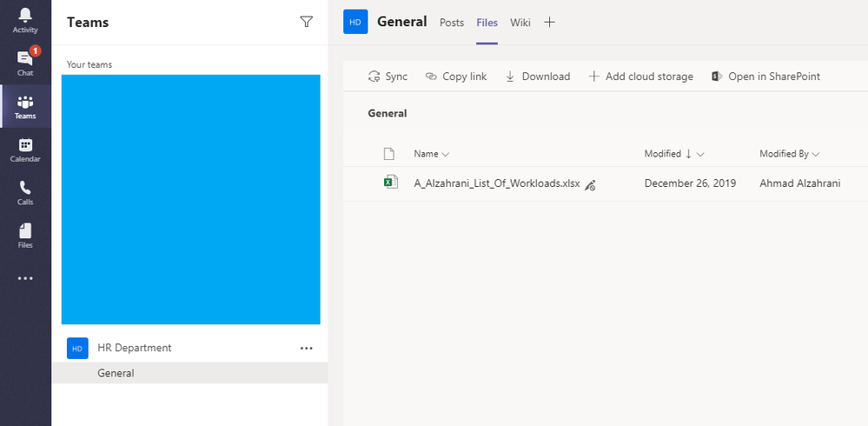Click the General channel title
868x426 pixels.
[x=402, y=22]
